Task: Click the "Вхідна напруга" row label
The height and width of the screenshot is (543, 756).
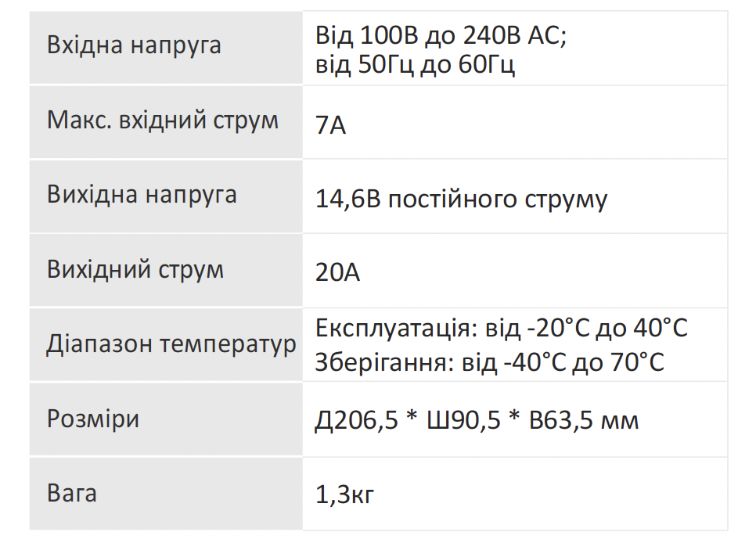Action: pos(134,45)
